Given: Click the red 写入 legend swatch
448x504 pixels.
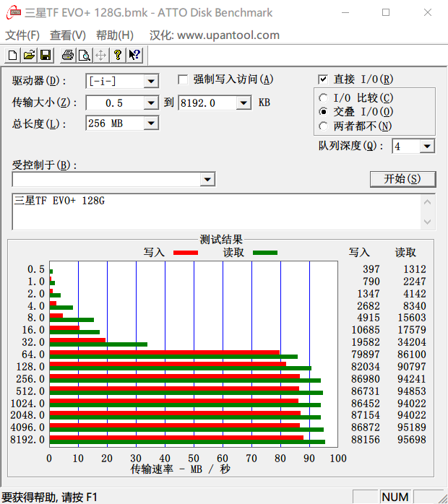Looking at the screenshot, I should (x=185, y=253).
